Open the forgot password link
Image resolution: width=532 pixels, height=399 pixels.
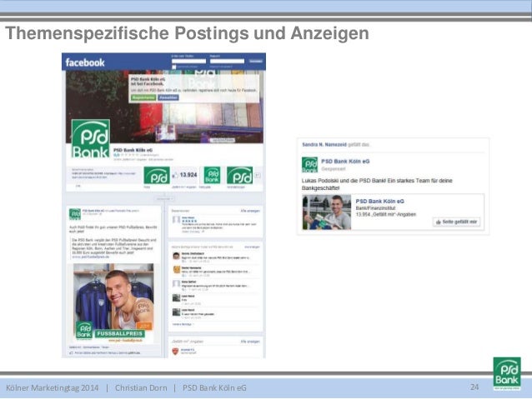click(221, 67)
